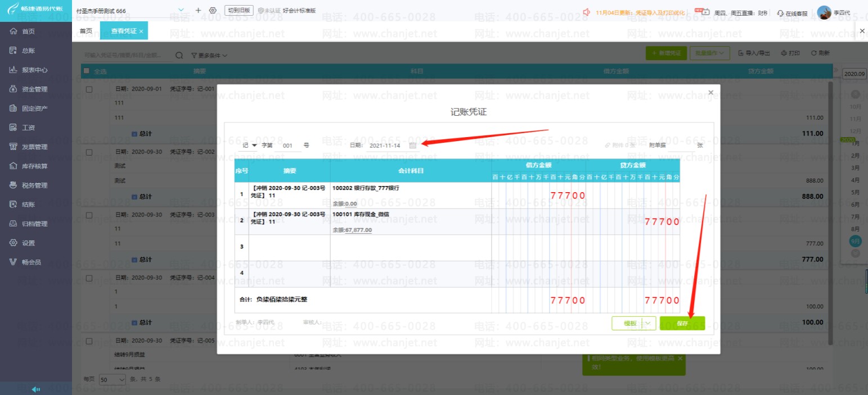This screenshot has height=395, width=868.
Task: Click the 附件 0 张 attachment link
Action: pos(620,145)
